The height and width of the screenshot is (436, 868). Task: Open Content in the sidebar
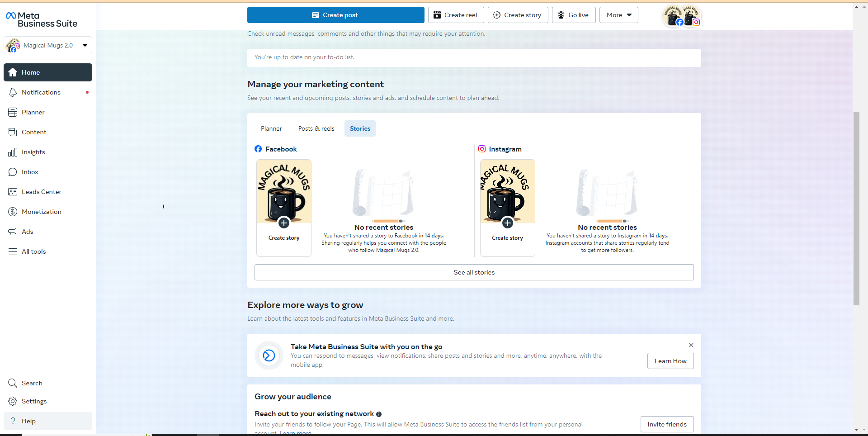pyautogui.click(x=48, y=132)
